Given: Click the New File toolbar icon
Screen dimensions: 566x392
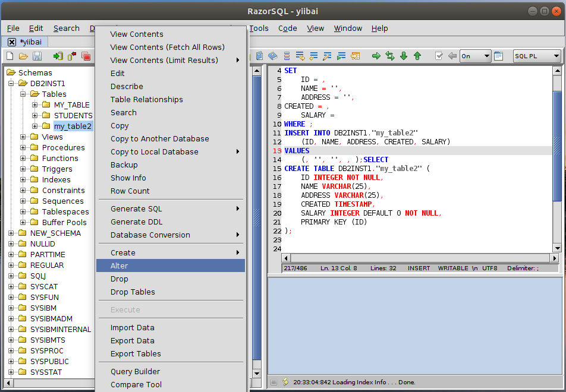Looking at the screenshot, I should click(10, 56).
